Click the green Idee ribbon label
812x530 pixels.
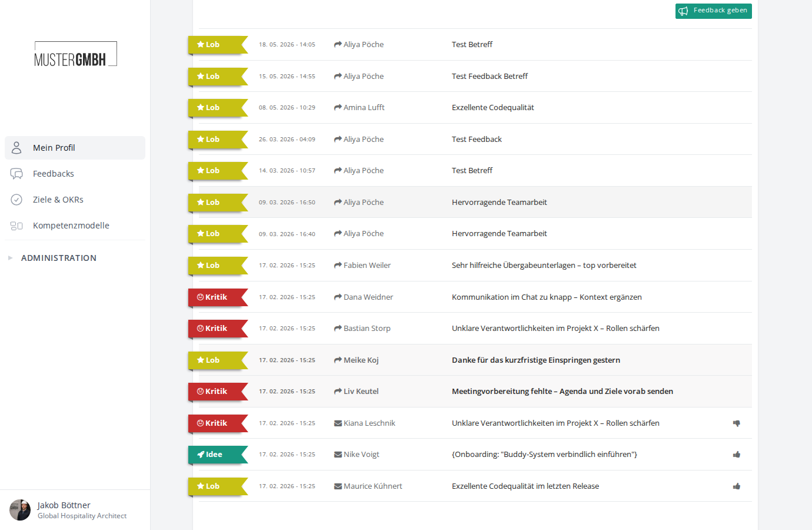(218, 455)
